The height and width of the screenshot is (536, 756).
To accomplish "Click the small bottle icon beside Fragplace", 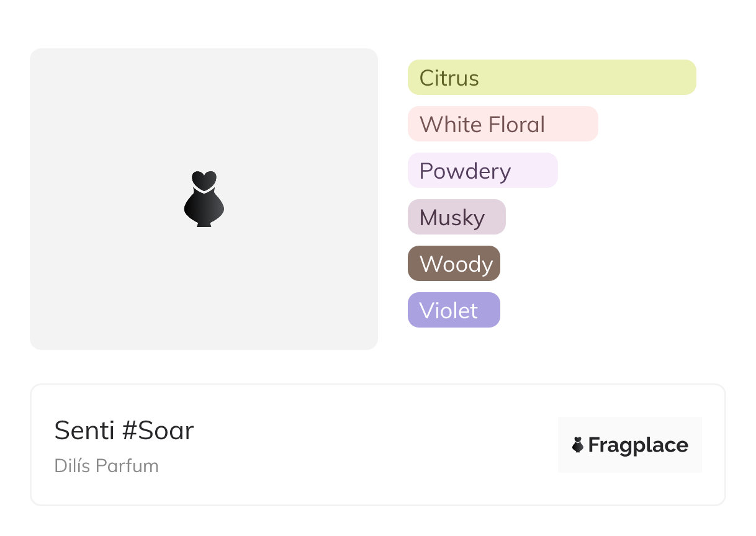I will (578, 445).
